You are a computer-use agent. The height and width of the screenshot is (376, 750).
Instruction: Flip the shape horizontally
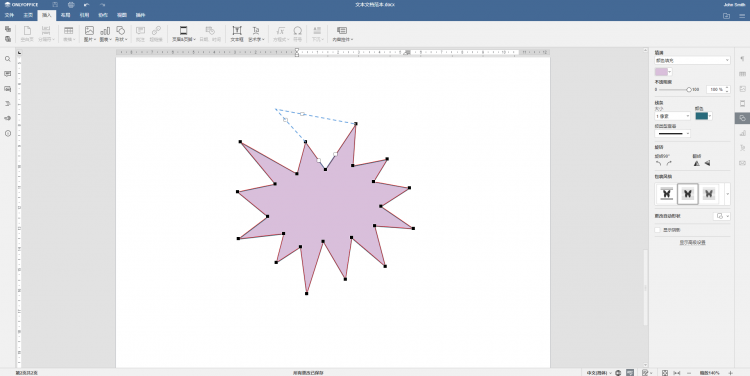[x=696, y=163]
